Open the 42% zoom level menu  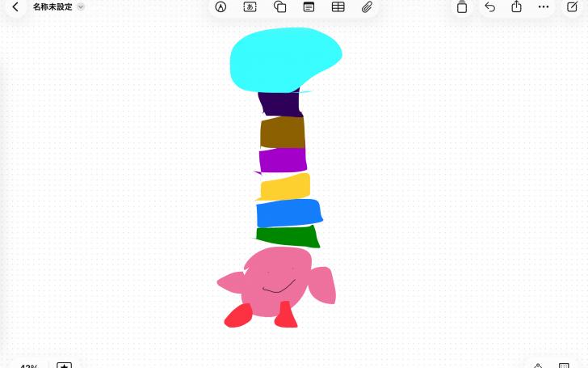(29, 366)
